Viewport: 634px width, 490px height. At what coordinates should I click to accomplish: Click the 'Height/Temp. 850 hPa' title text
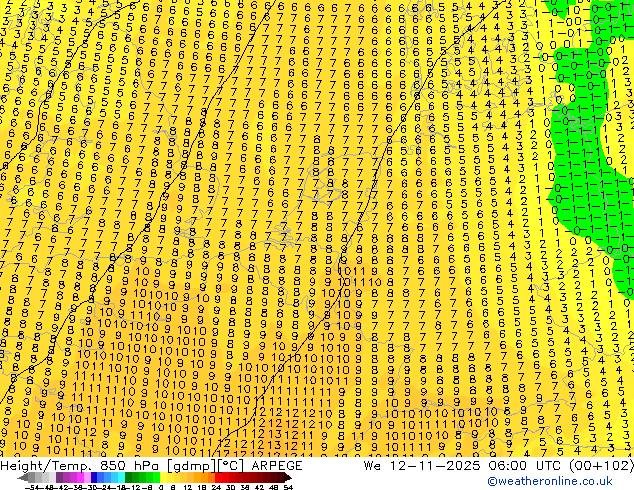tap(80, 466)
